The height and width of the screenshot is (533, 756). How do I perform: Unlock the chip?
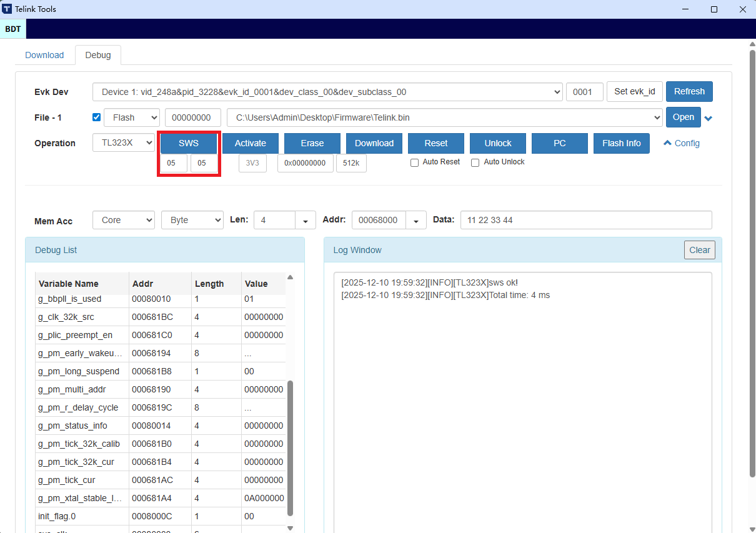tap(497, 143)
